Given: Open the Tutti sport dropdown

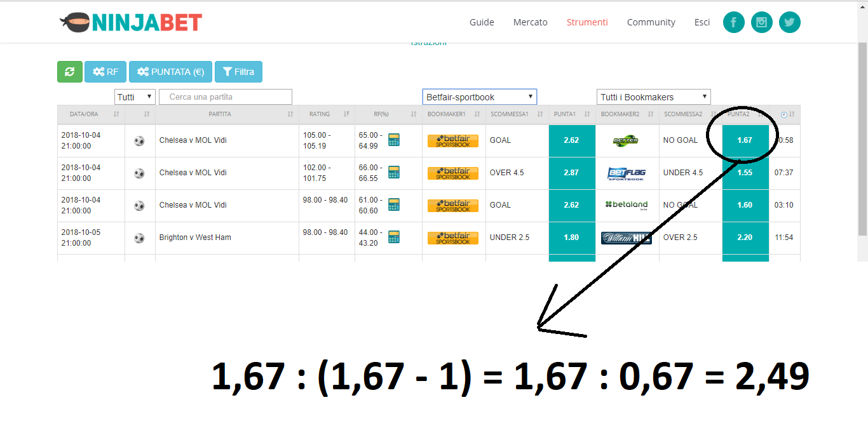Looking at the screenshot, I should point(135,97).
